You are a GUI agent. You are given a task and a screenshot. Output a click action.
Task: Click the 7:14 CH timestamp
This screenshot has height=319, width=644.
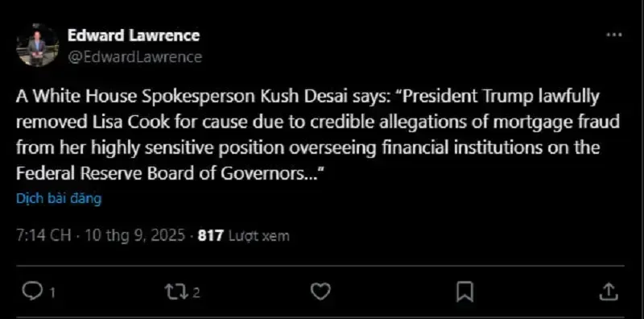click(43, 235)
